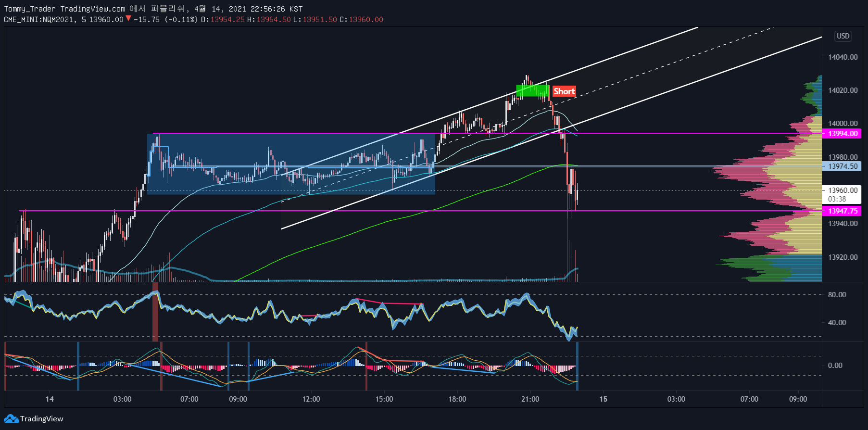Viewport: 868px width, 430px height.
Task: Click the magenta 13994.00 price label
Action: pyautogui.click(x=842, y=134)
